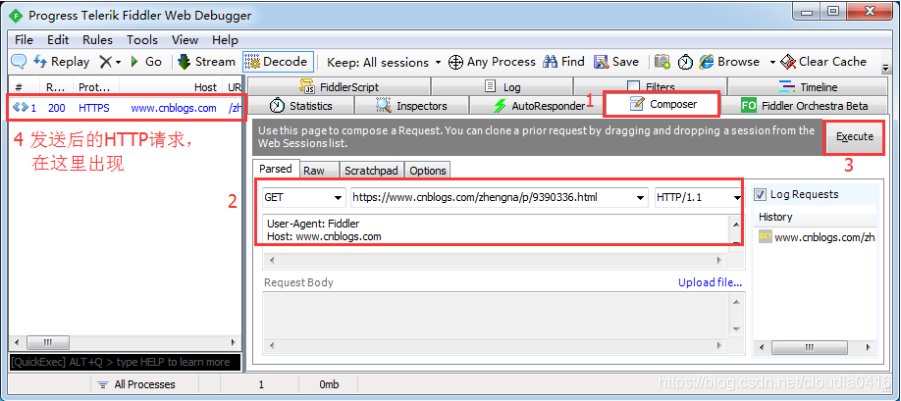Open the View menu
901x401 pixels.
tap(185, 40)
